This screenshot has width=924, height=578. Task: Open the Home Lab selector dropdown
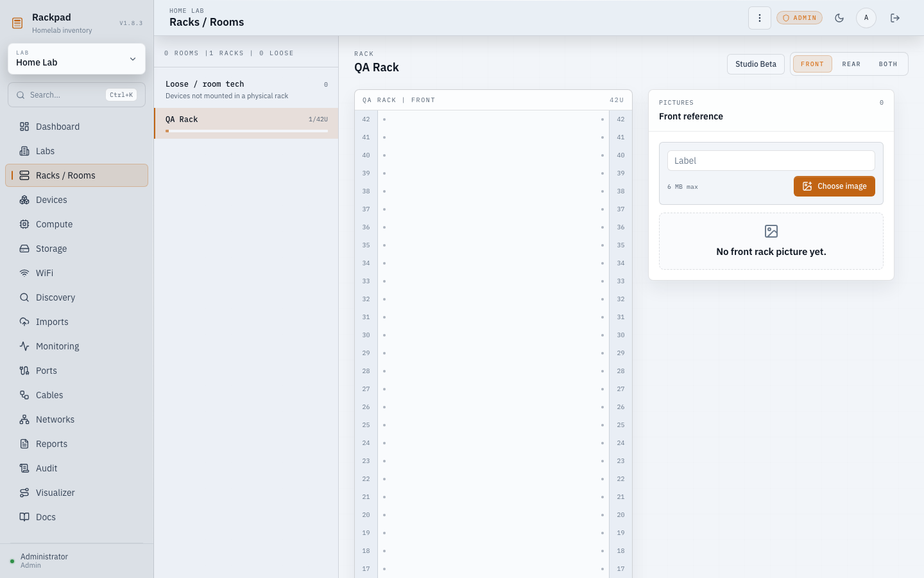click(x=76, y=59)
